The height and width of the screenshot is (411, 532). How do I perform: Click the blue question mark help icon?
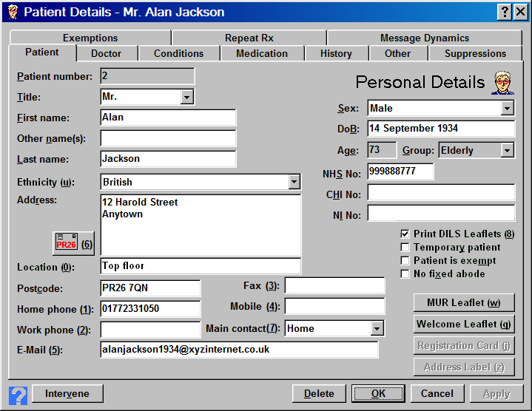tap(18, 395)
